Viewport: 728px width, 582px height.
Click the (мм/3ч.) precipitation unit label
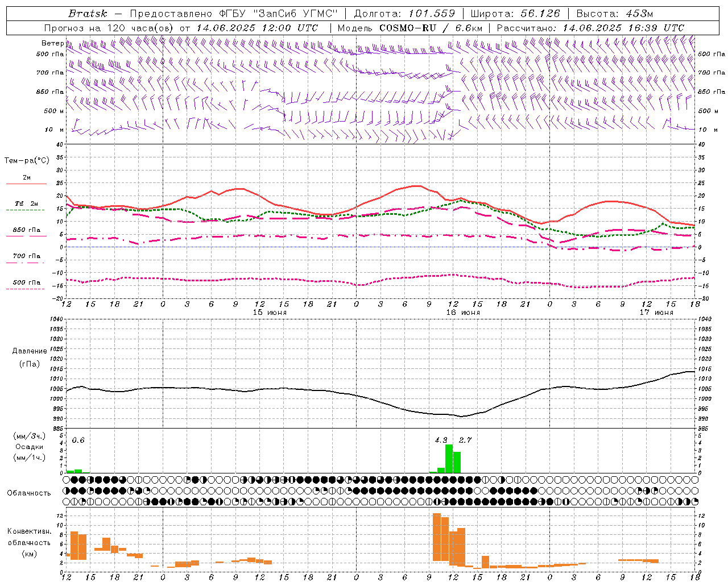[x=29, y=436]
